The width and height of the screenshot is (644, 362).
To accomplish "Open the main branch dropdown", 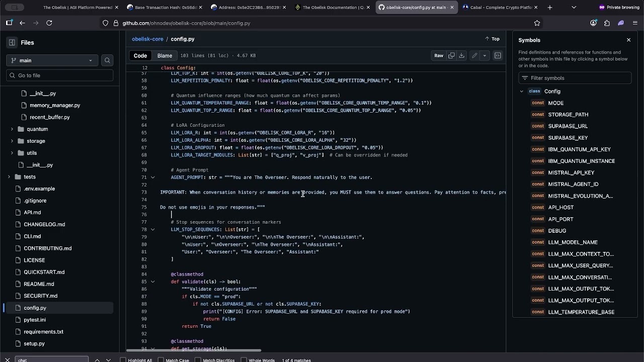I will click(x=52, y=60).
